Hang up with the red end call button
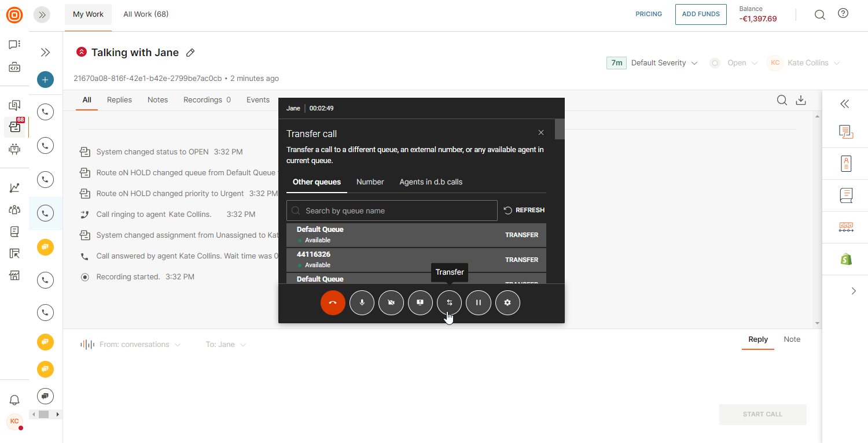Viewport: 868px width, 443px height. coord(333,302)
